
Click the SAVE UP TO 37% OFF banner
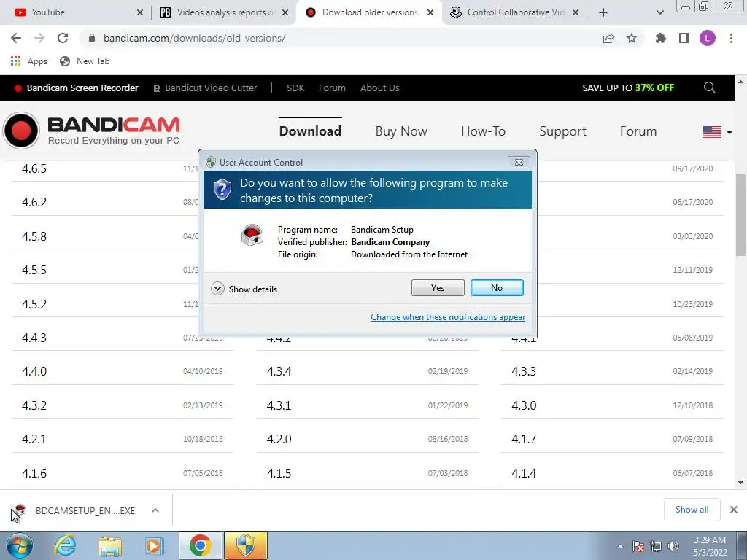coord(628,87)
